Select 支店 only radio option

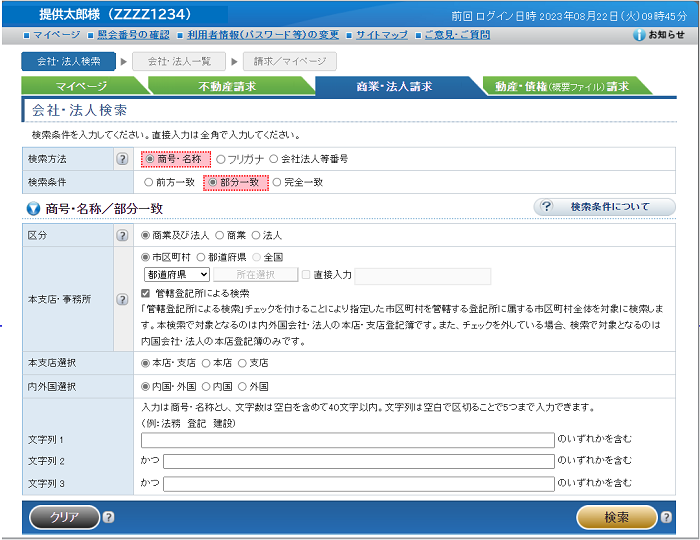point(242,363)
